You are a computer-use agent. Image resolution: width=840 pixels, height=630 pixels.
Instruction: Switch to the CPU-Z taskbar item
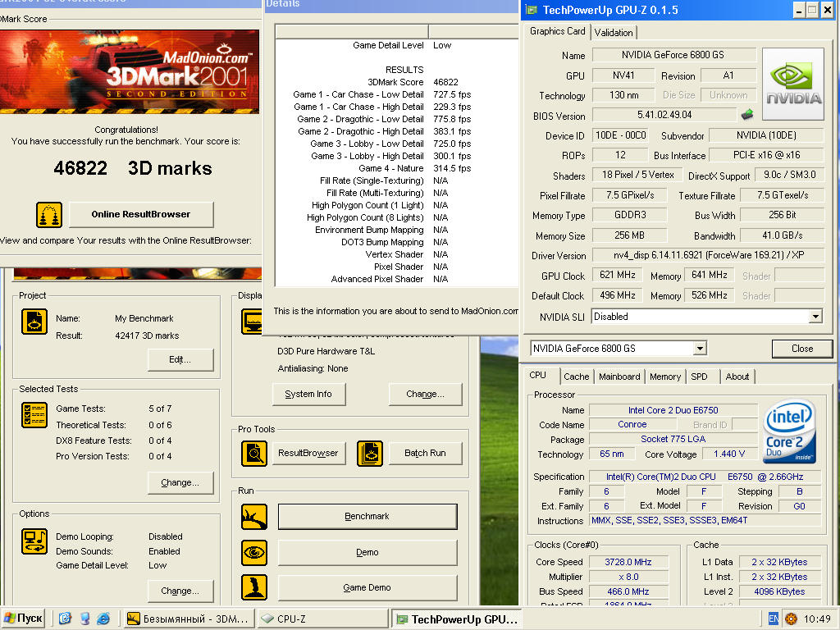click(322, 619)
